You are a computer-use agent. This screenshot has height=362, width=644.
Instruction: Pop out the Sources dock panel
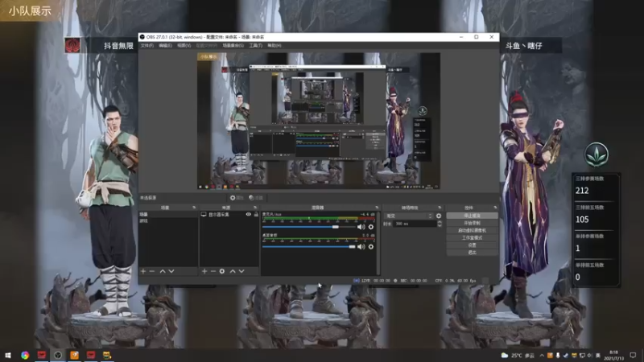point(255,208)
